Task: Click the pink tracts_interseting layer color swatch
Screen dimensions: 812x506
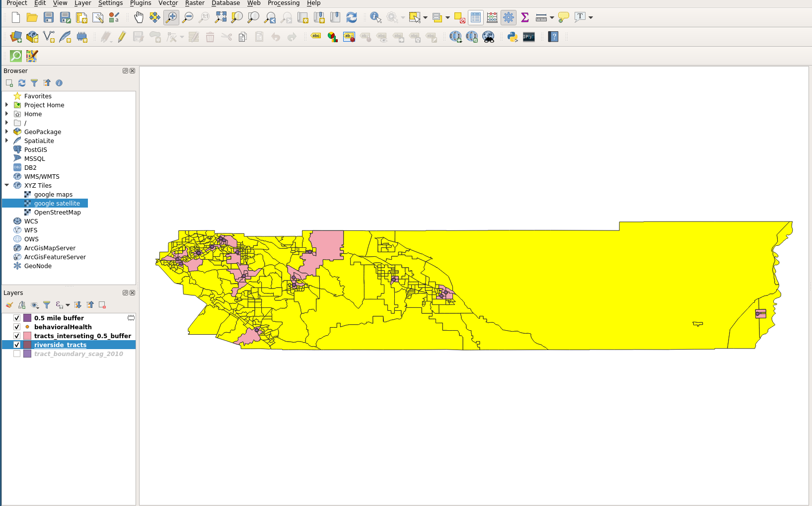Action: (x=27, y=336)
